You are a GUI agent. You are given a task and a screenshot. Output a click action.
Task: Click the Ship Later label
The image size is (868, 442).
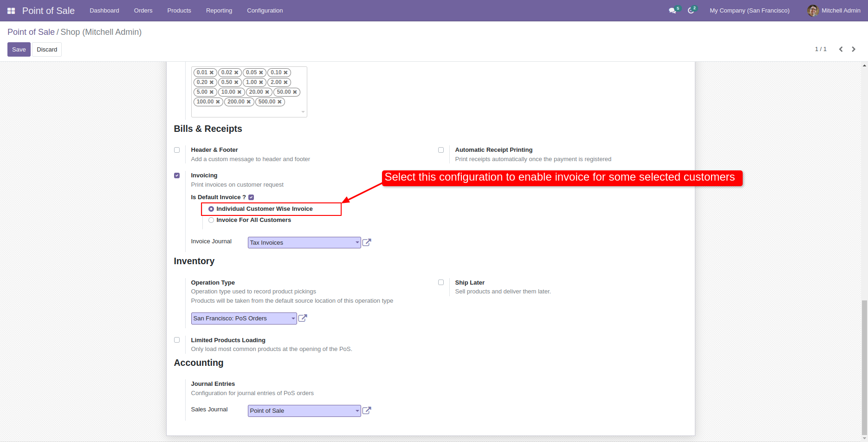(470, 282)
